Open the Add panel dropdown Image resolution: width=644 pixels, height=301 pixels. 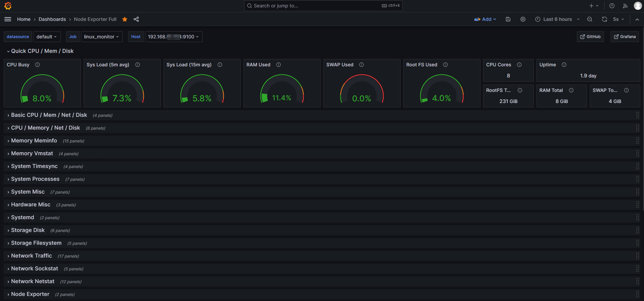485,19
